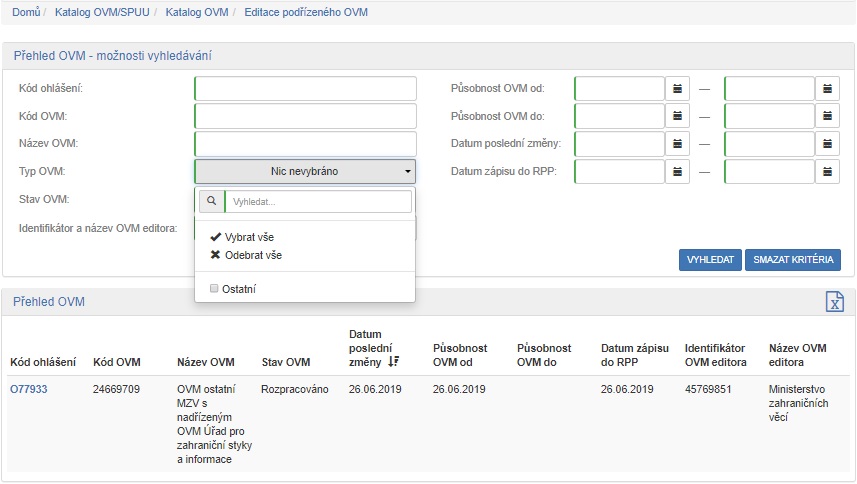Open calendar for second Působnost OVM od date
The height and width of the screenshot is (484, 857).
828,89
